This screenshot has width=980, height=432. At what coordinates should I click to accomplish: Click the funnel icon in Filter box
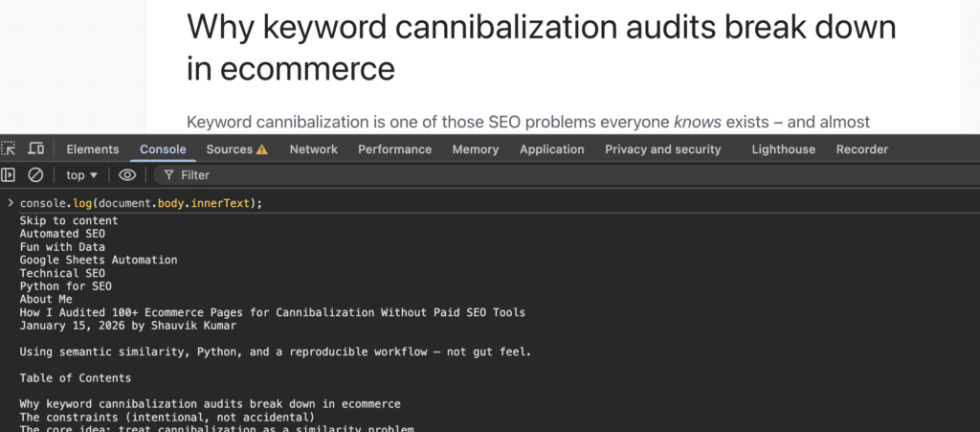click(168, 175)
